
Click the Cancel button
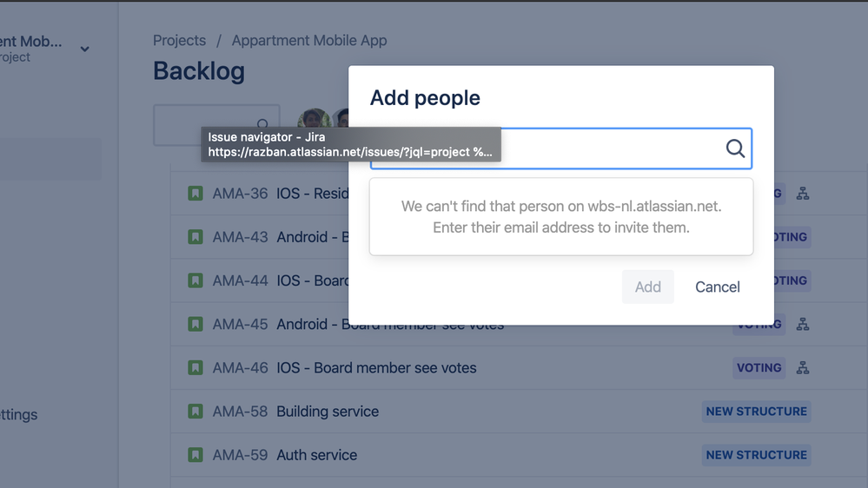point(718,287)
